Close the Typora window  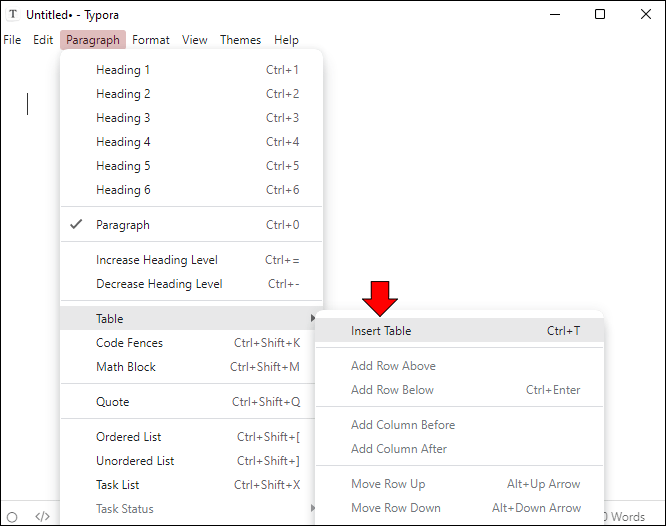point(644,14)
